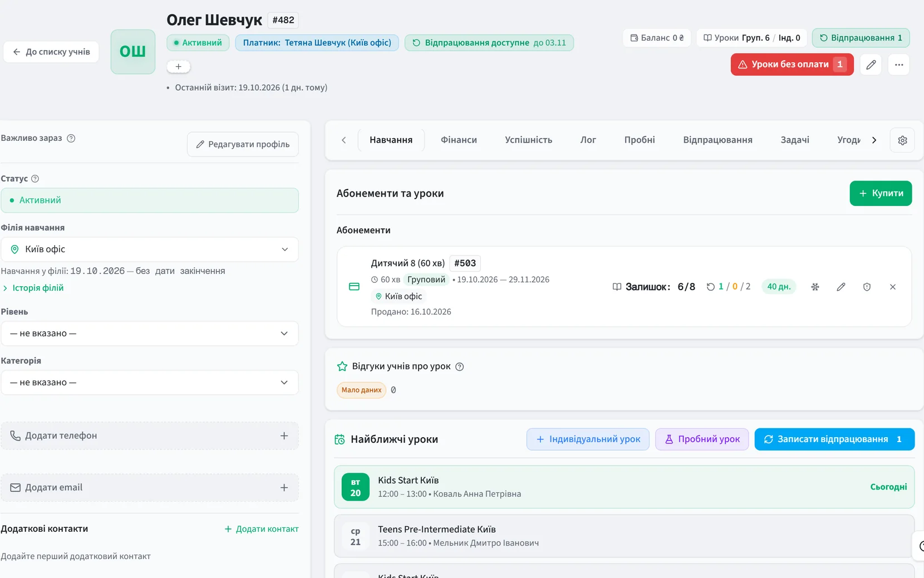Click the plus icon in Додати телефон row

(284, 436)
